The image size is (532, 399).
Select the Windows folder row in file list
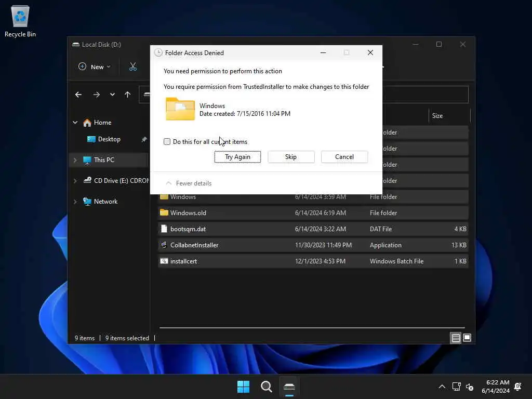313,197
